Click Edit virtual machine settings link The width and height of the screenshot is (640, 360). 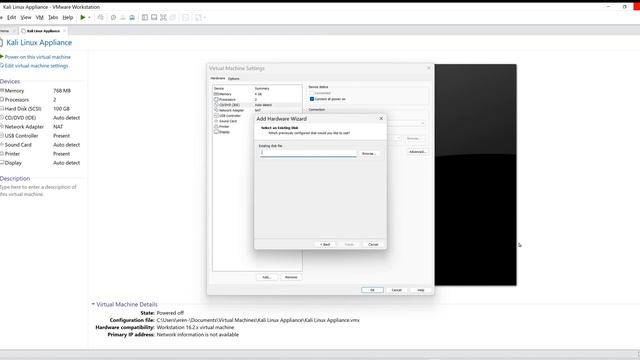pyautogui.click(x=36, y=66)
